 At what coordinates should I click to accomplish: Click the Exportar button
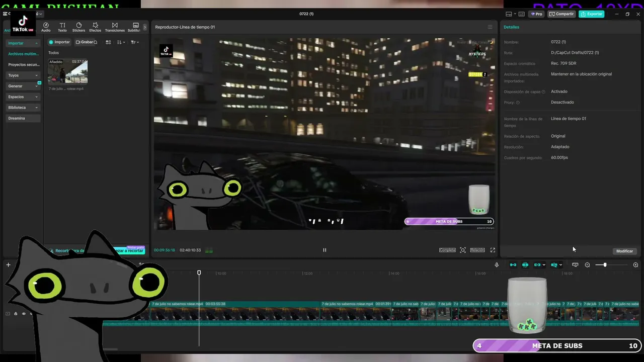click(x=592, y=14)
